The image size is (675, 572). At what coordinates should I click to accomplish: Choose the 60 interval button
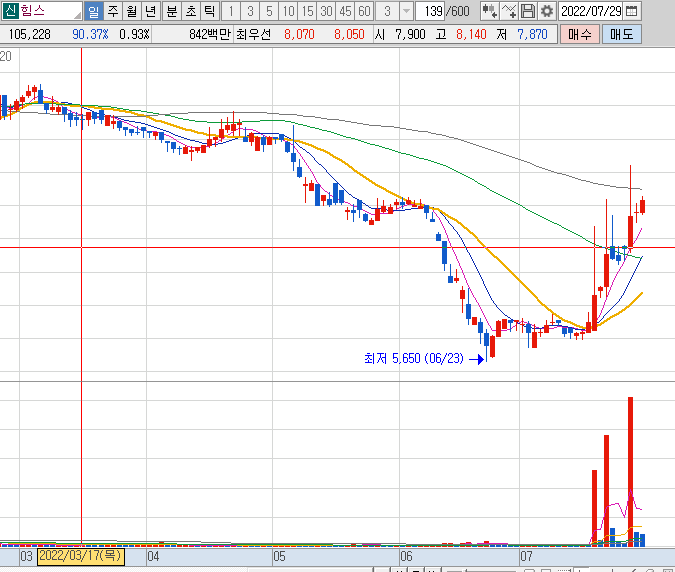point(364,11)
